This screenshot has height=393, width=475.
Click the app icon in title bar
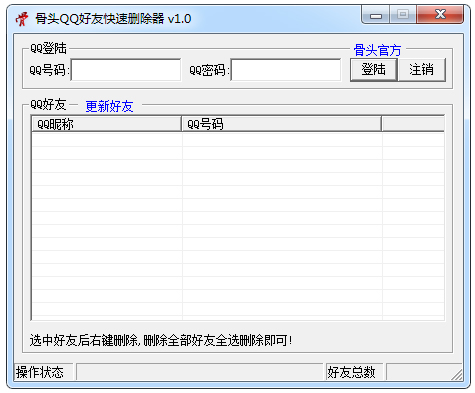[x=22, y=19]
